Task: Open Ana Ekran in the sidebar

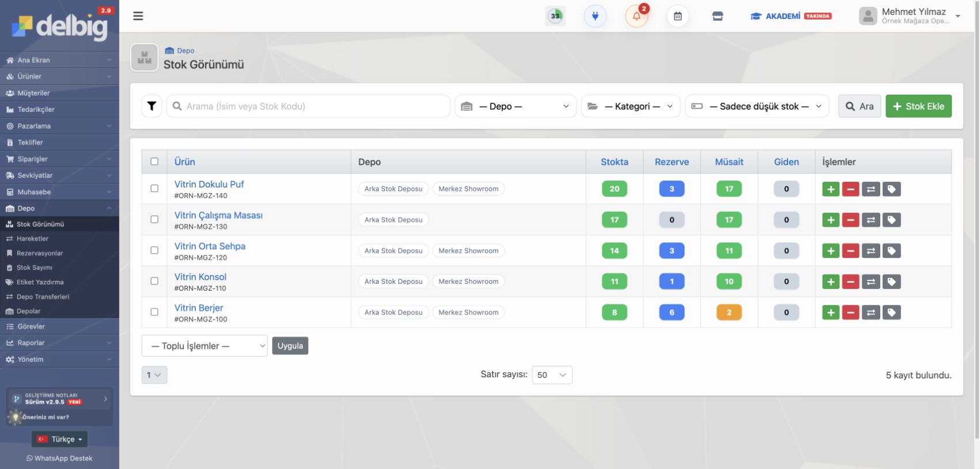Action: 59,60
